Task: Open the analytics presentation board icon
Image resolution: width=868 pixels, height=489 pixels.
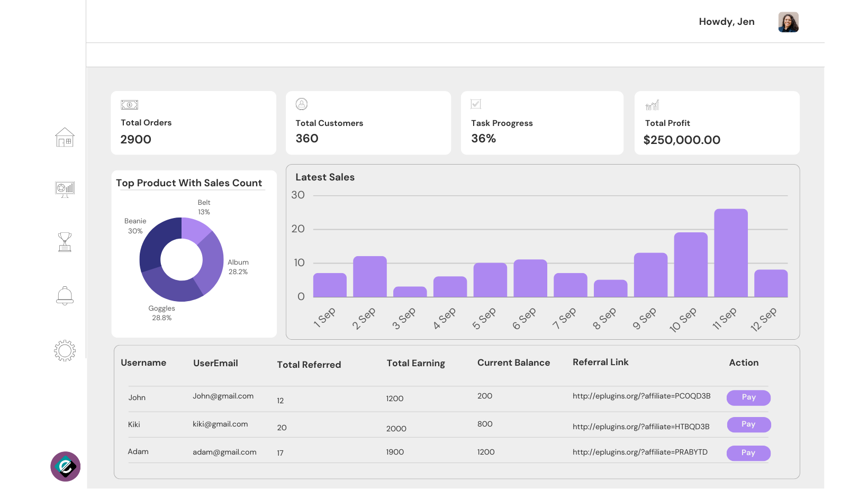Action: tap(65, 189)
